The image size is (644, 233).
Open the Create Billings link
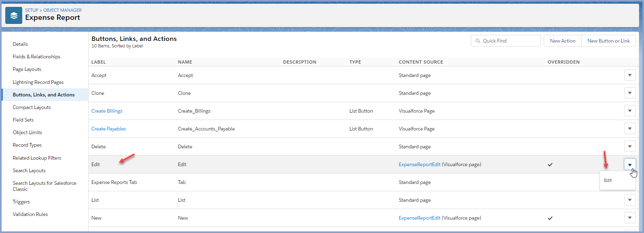click(x=107, y=111)
